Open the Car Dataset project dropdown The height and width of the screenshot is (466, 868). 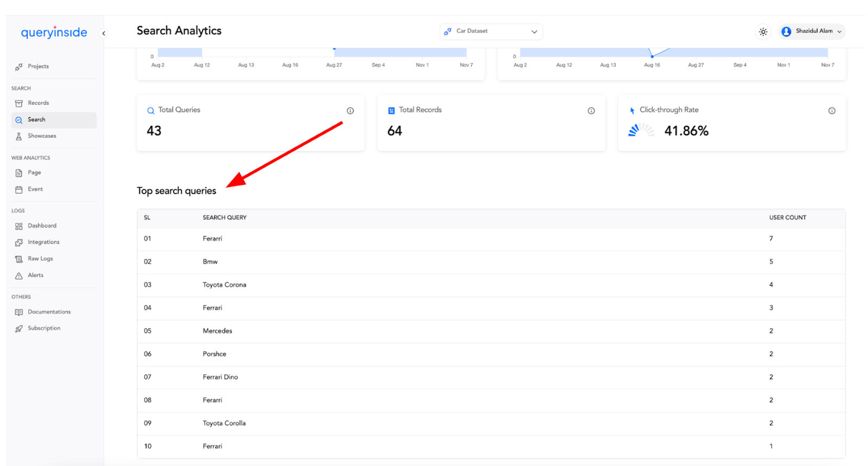click(491, 31)
